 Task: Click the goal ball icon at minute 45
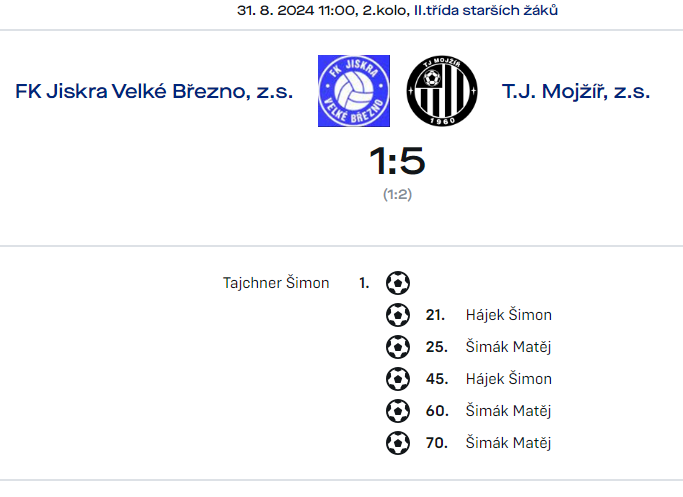tap(398, 379)
